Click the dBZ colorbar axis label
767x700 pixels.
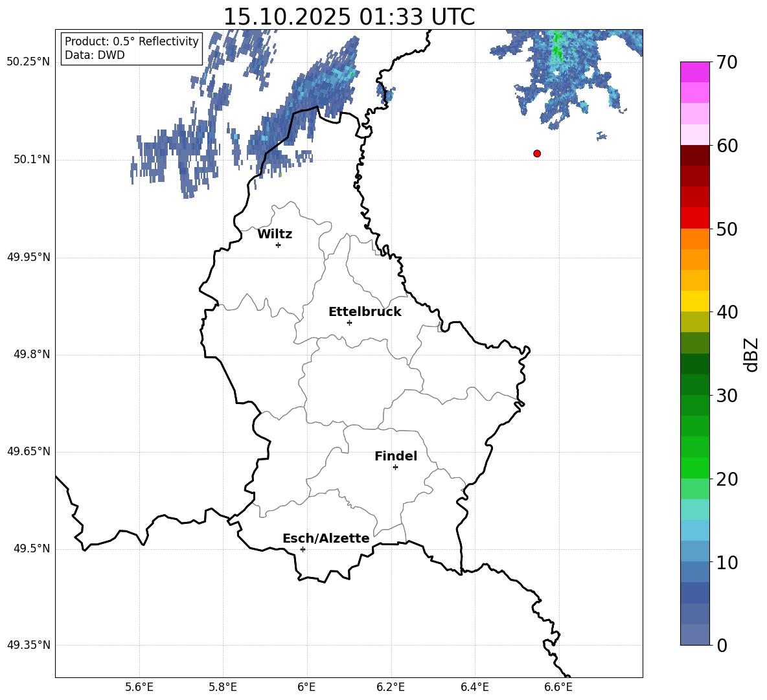(x=751, y=354)
